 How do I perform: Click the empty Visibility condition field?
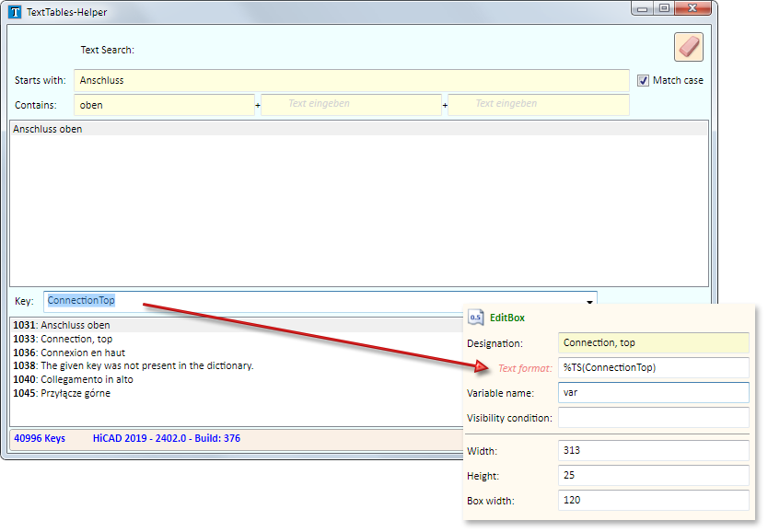click(653, 418)
